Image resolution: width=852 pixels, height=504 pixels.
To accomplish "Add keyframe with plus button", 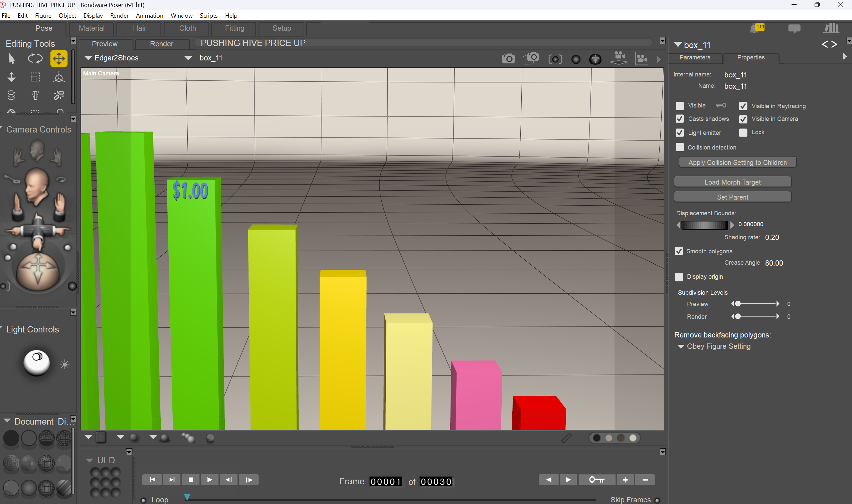I will 625,480.
